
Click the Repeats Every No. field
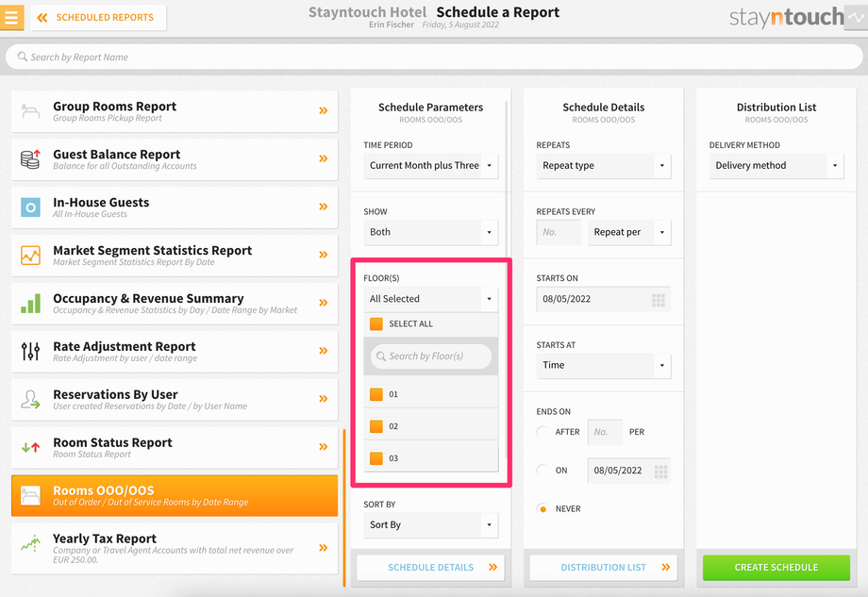559,232
